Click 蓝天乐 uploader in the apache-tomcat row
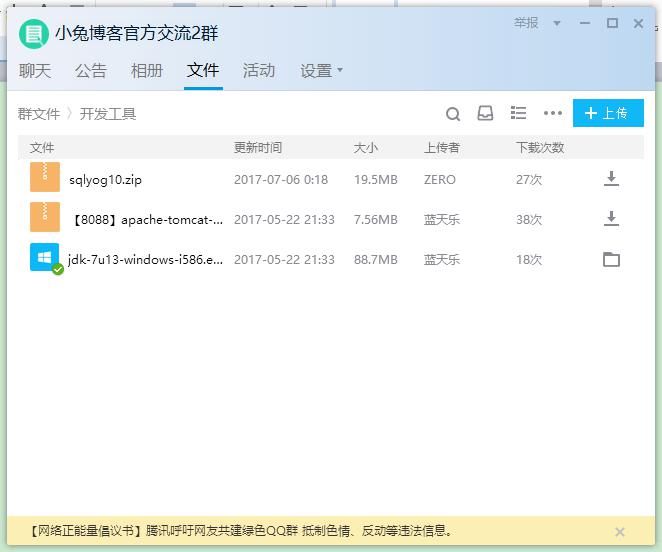This screenshot has height=552, width=662. 442,220
